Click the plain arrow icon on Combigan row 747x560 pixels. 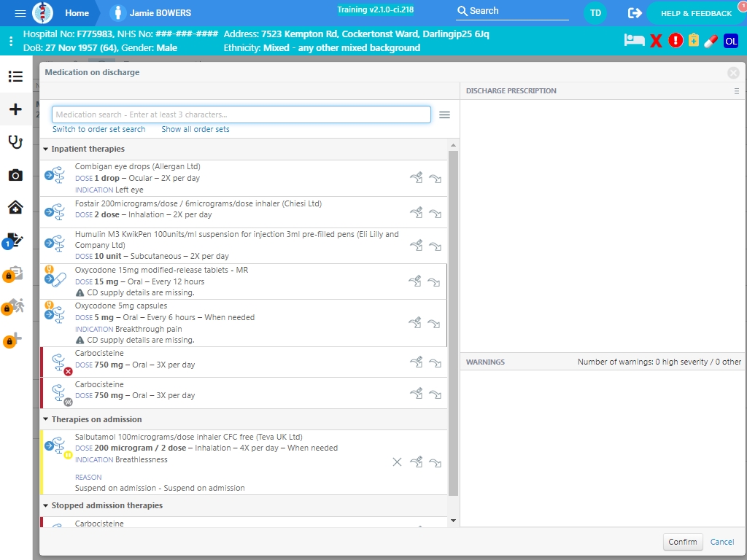435,179
